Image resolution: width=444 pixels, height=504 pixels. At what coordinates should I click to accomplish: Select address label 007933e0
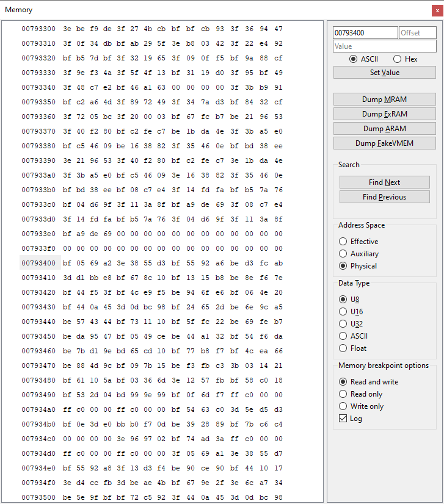[38, 234]
